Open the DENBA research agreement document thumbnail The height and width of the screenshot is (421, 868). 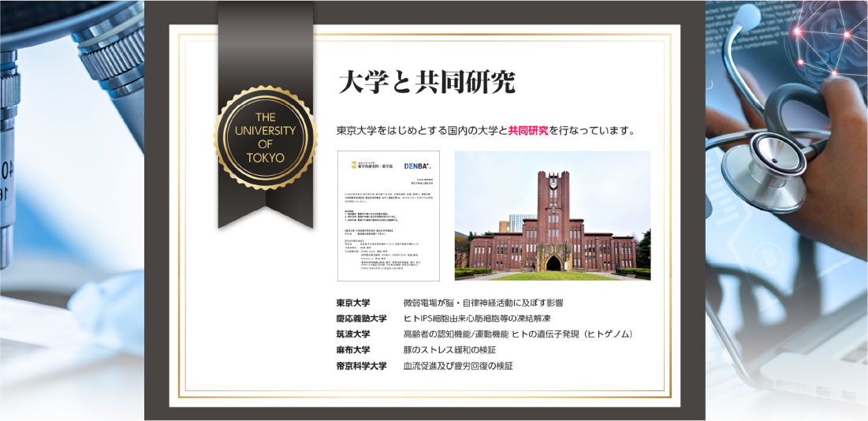[389, 216]
